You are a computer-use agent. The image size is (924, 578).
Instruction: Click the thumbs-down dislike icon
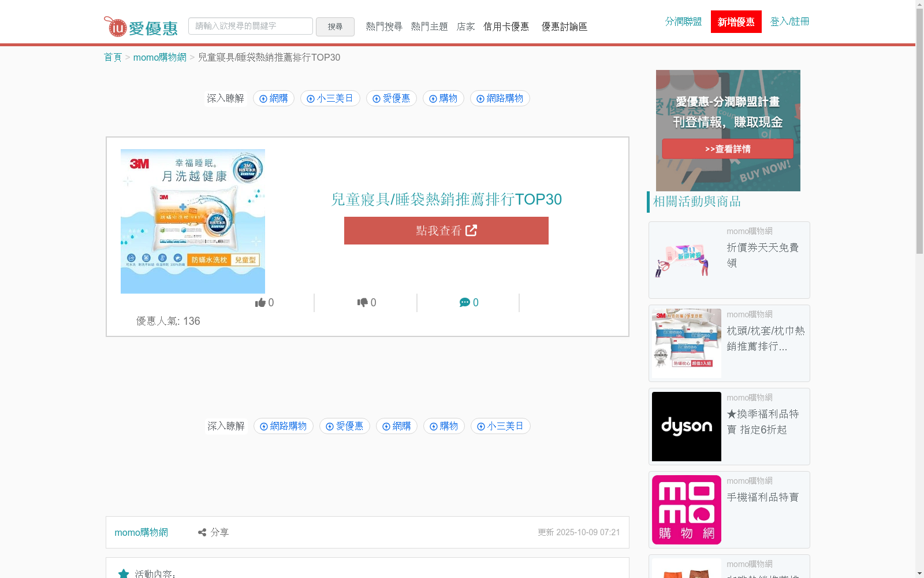point(363,302)
